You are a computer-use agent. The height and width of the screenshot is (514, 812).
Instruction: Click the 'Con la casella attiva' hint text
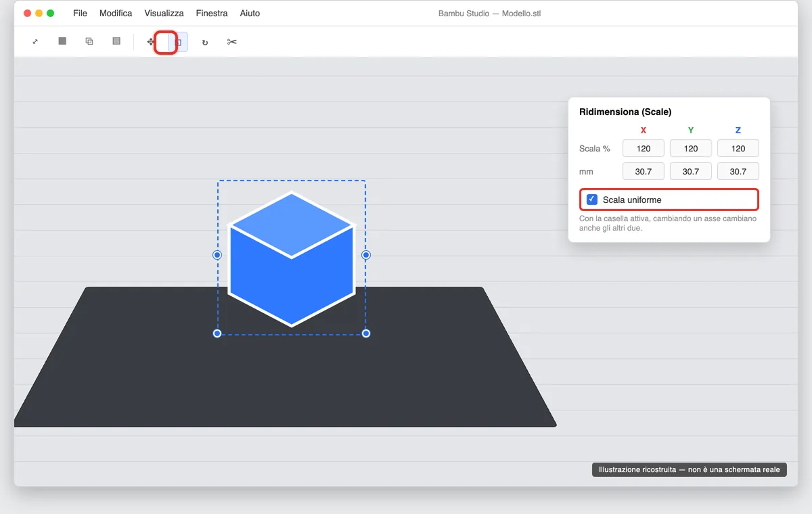tap(668, 223)
